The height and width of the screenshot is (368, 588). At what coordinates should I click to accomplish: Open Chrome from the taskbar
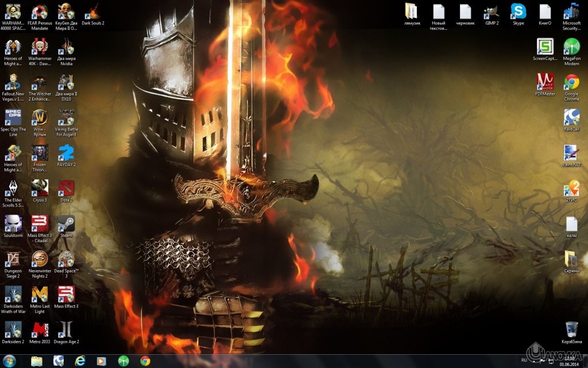[x=145, y=361]
